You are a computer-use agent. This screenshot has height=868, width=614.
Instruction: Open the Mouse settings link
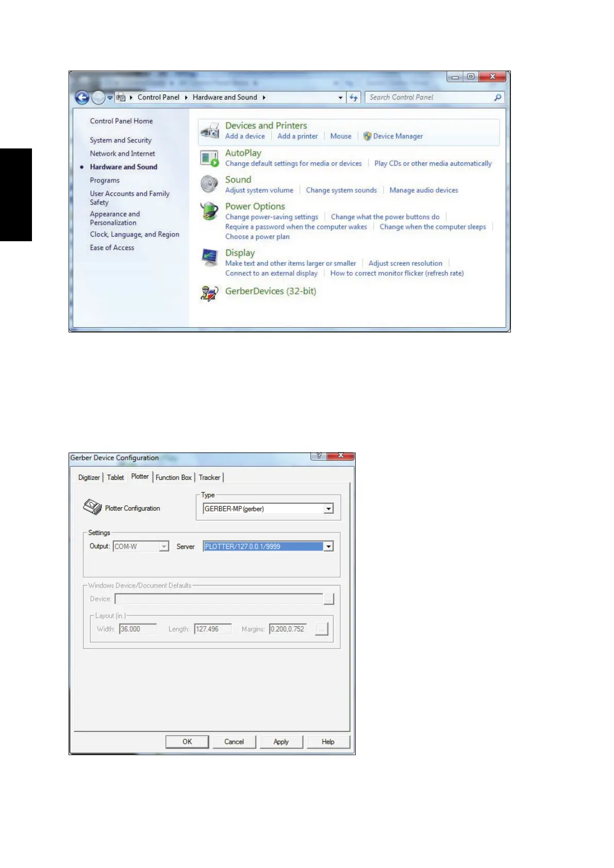coord(341,136)
